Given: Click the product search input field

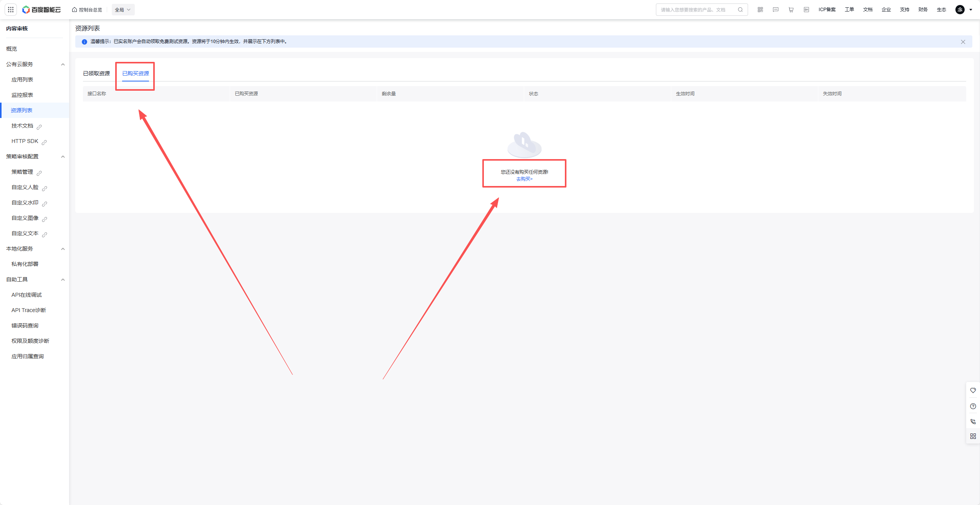Looking at the screenshot, I should (x=695, y=10).
